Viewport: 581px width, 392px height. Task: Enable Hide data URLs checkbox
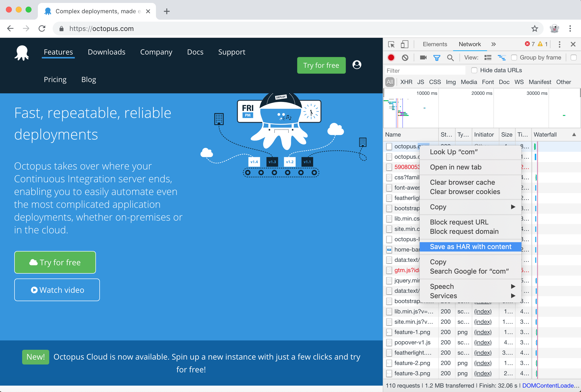474,70
